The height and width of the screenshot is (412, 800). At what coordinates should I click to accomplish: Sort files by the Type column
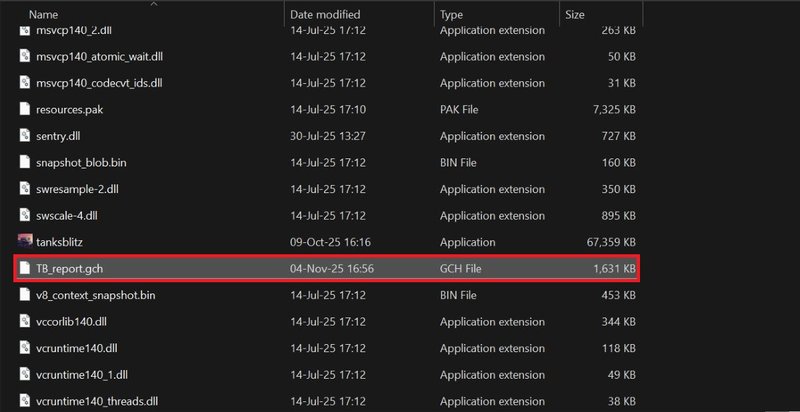tap(452, 15)
